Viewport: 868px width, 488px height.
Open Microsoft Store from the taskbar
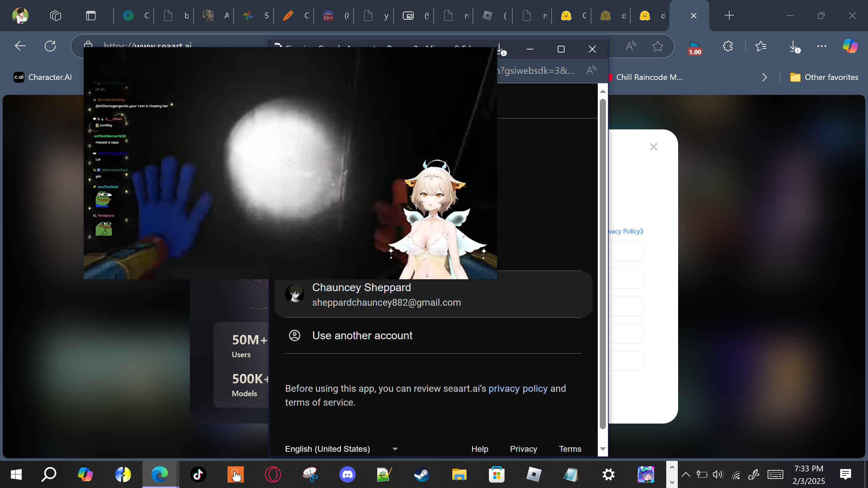[497, 474]
